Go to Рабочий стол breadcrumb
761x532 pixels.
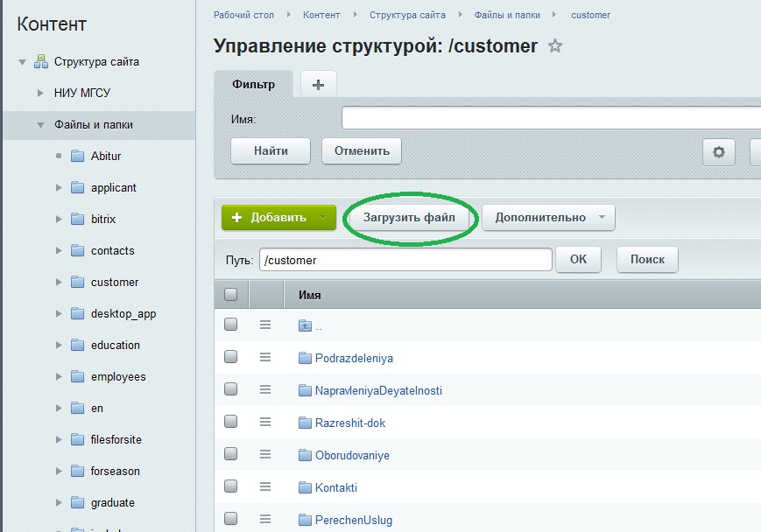[243, 15]
